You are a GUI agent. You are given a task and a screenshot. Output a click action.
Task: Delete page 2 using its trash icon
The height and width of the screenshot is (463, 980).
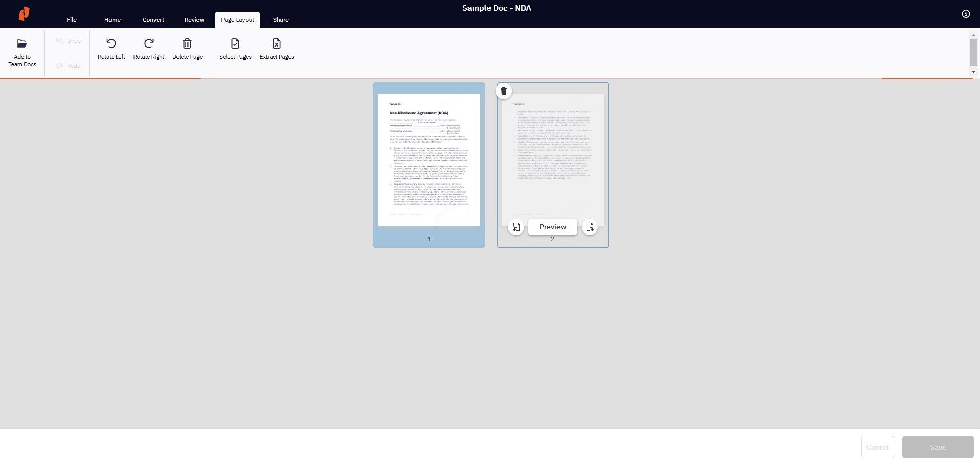click(504, 90)
